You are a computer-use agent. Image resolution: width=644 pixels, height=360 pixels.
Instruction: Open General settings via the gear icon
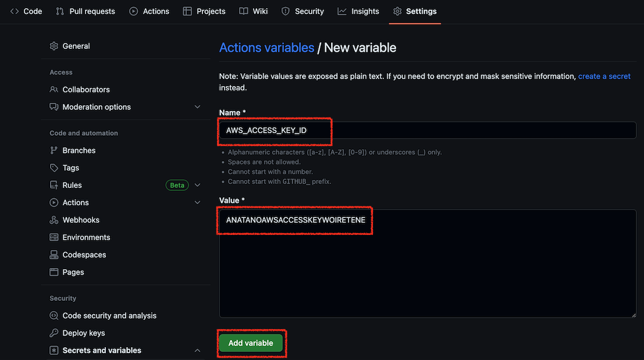pyautogui.click(x=53, y=46)
